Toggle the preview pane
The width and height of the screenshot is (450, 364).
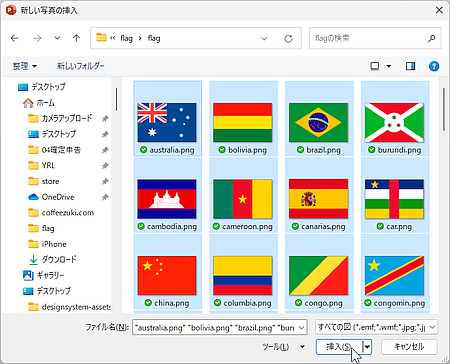coord(410,66)
